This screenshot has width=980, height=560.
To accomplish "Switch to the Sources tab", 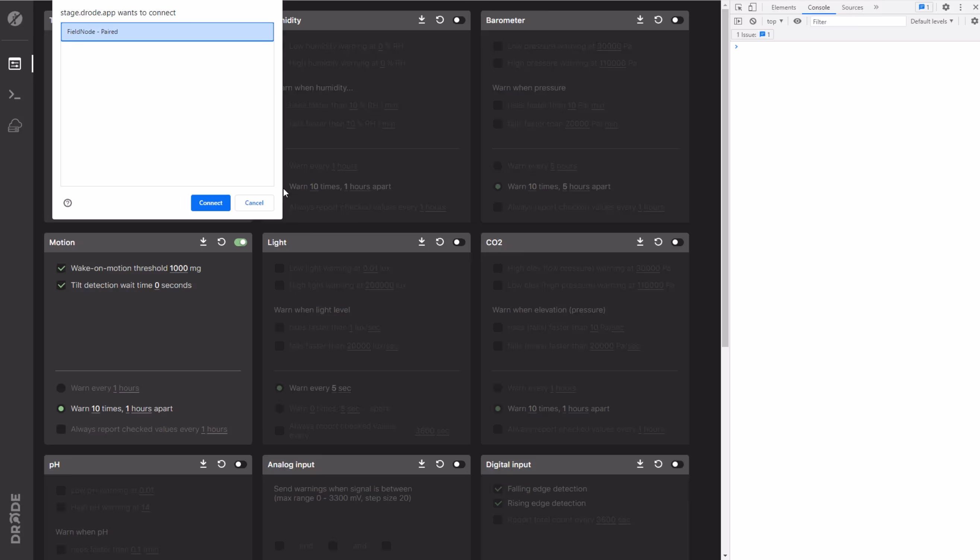I will pyautogui.click(x=852, y=7).
